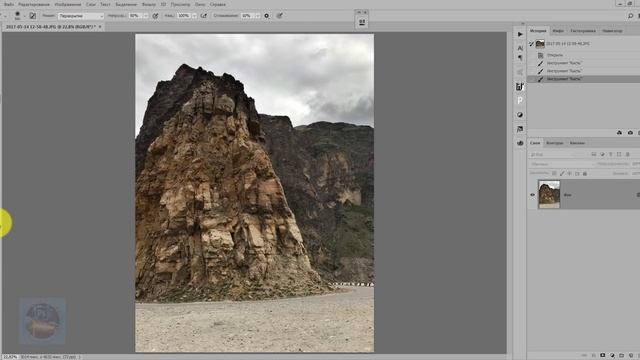Lock all padlock icon in Layers
The height and width of the screenshot is (360, 640).
coord(585,173)
